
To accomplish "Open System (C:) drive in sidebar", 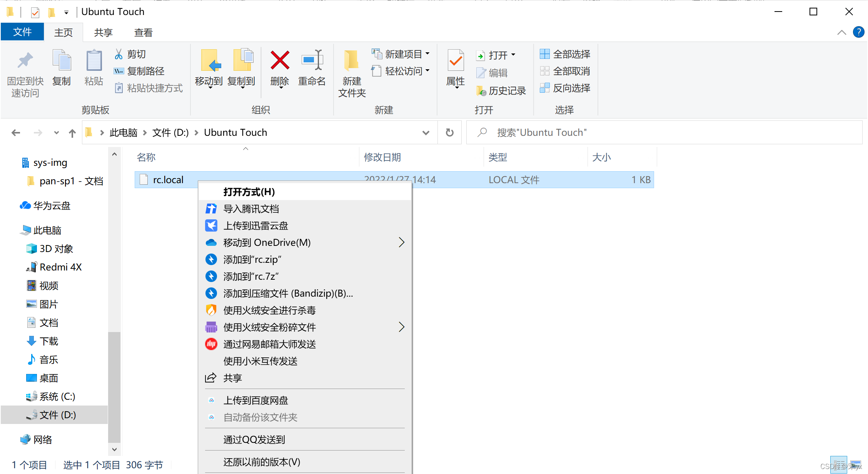I will [51, 397].
